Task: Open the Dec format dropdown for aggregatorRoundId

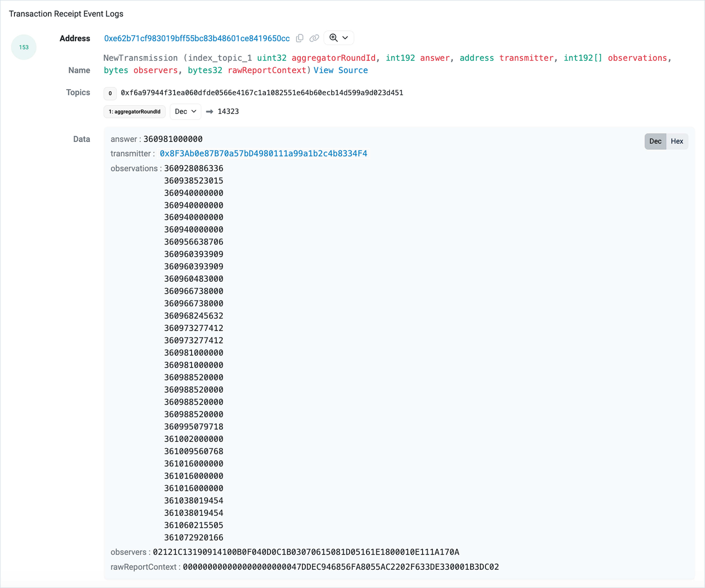Action: pyautogui.click(x=185, y=112)
